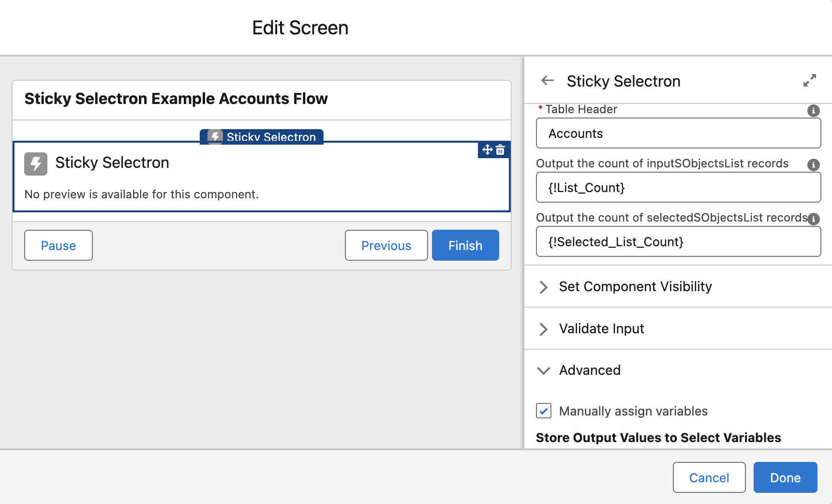Viewport: 832px width, 504px height.
Task: Click the Done button
Action: (786, 477)
